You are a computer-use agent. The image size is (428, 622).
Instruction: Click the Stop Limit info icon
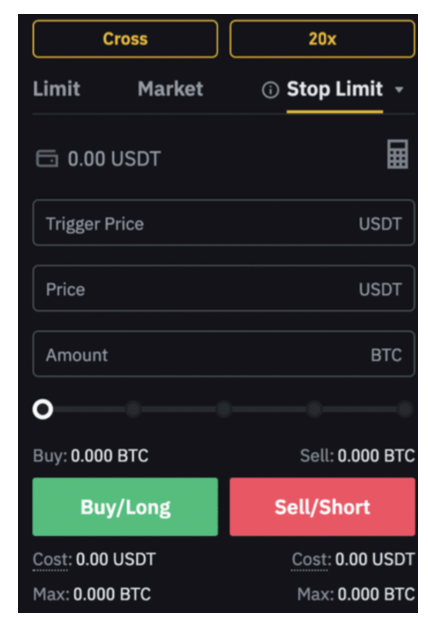tap(271, 90)
